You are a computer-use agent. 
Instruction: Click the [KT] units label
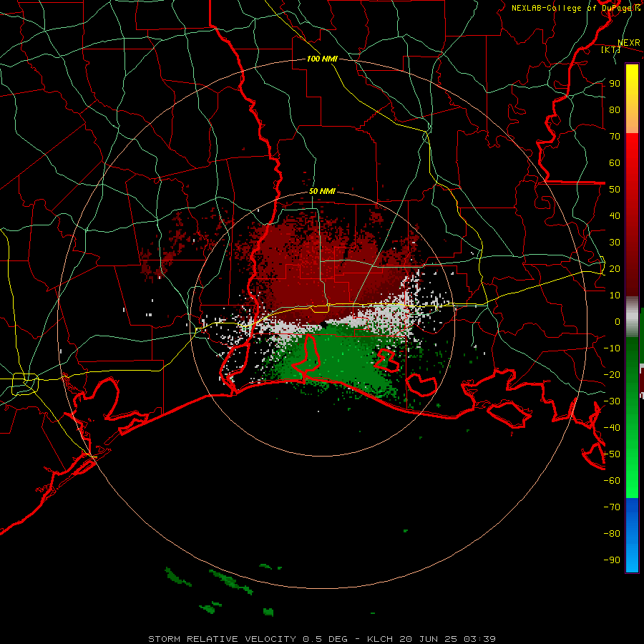click(610, 49)
